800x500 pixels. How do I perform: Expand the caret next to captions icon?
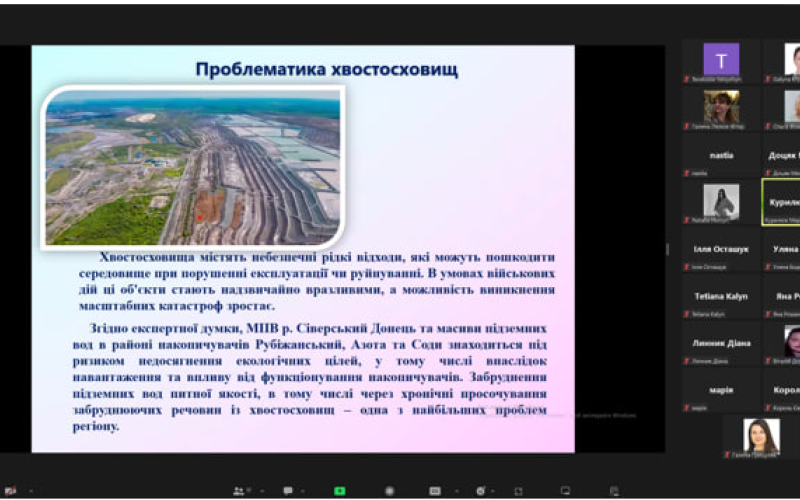(457, 491)
